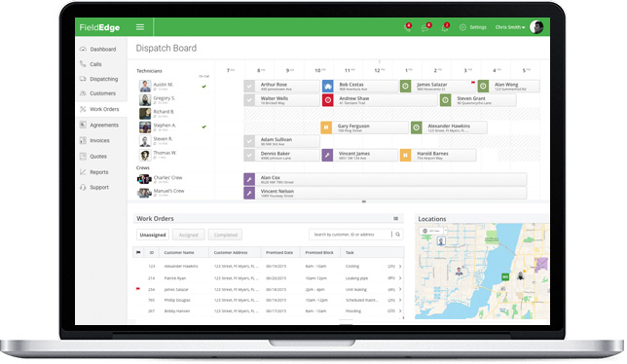Select the Unassigned work orders button

click(x=153, y=235)
